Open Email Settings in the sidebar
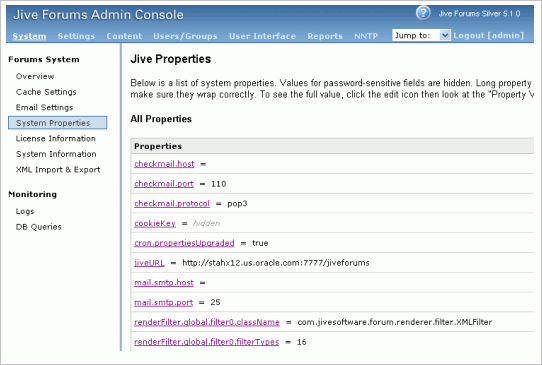Image resolution: width=542 pixels, height=365 pixels. pos(44,107)
